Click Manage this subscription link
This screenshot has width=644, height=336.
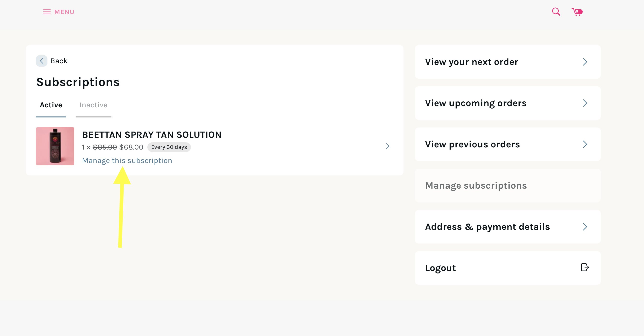click(127, 161)
